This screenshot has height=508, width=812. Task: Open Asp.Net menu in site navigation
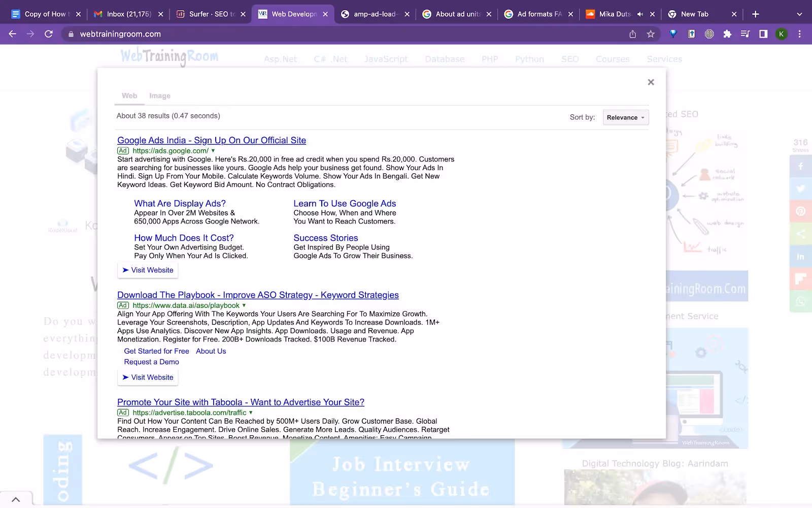tap(280, 59)
